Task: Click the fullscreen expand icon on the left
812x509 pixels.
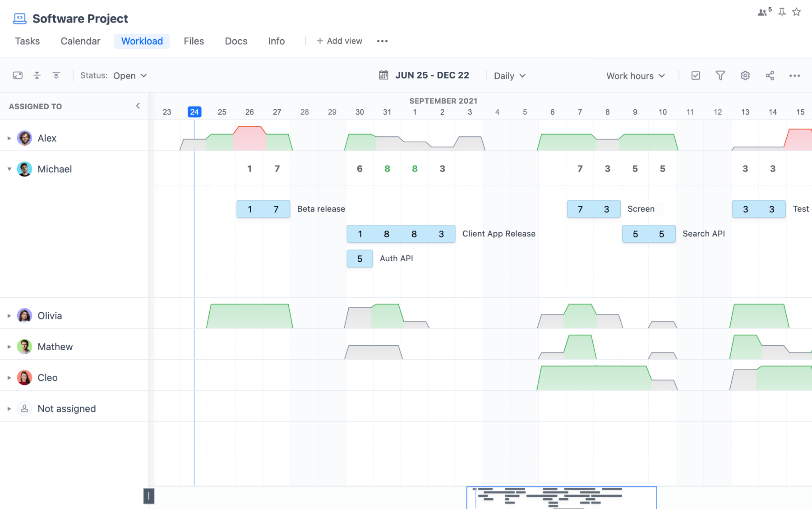Action: pyautogui.click(x=18, y=75)
